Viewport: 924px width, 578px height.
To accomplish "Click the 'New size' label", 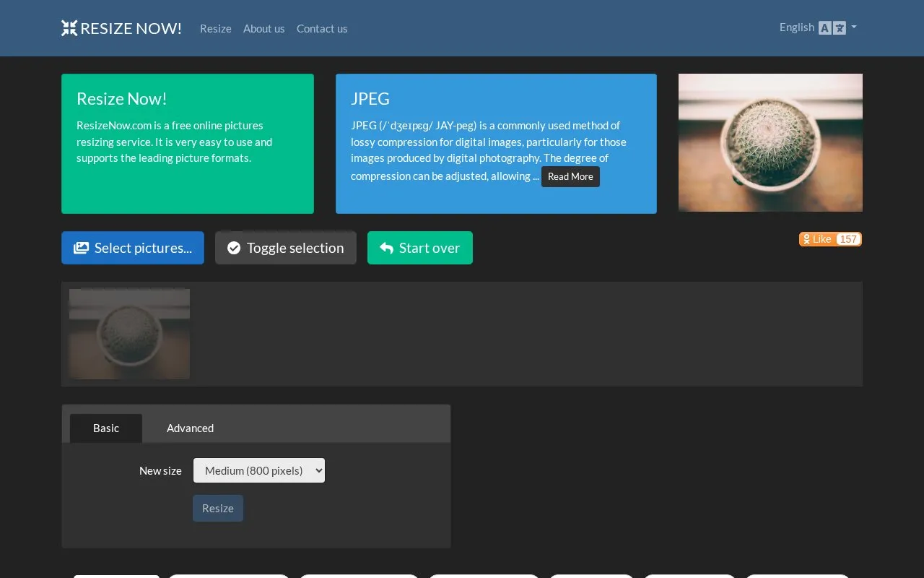I will [x=160, y=470].
